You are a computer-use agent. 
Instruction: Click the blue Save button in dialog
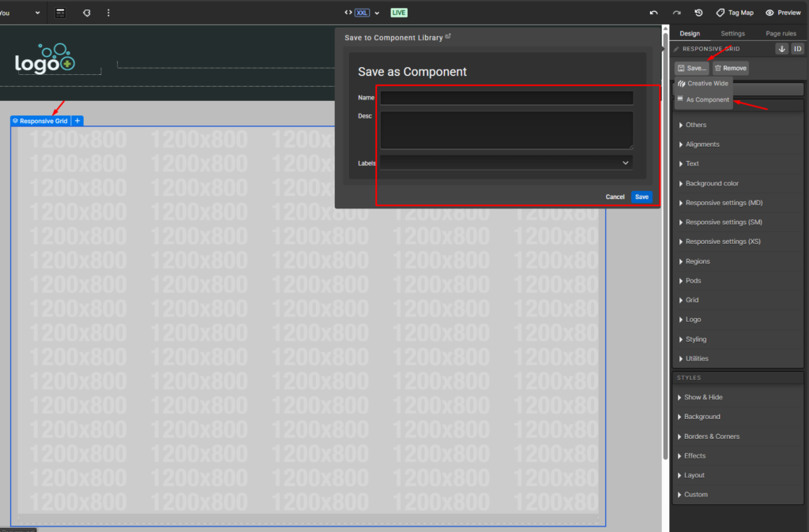point(642,197)
